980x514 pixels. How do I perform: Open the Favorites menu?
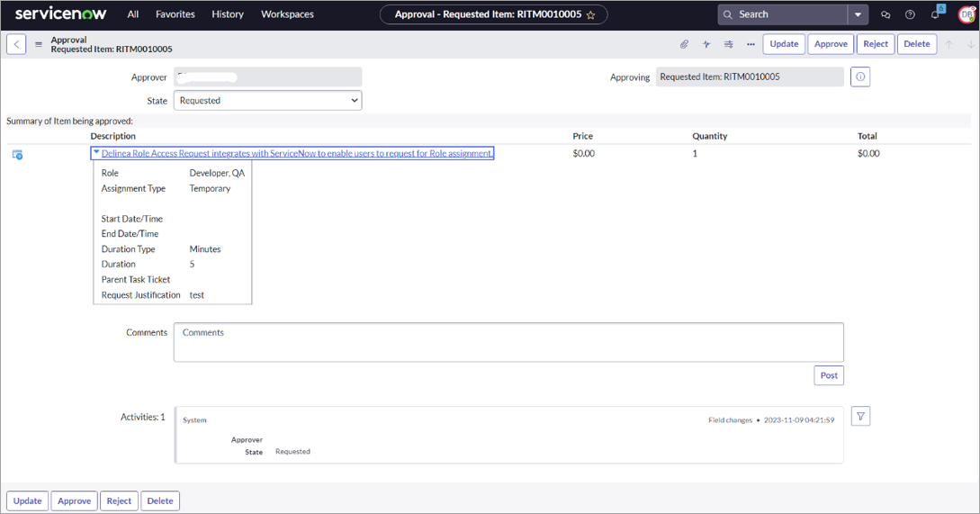point(175,14)
